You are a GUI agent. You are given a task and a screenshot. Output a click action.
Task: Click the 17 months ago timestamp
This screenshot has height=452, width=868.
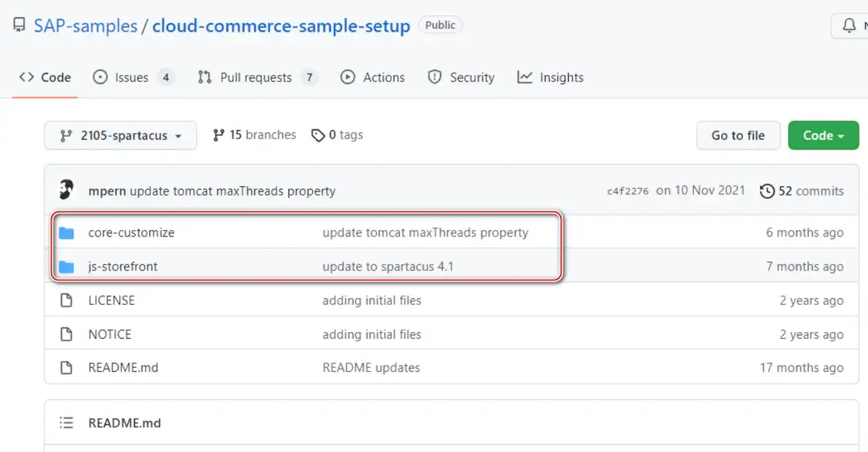click(x=802, y=367)
